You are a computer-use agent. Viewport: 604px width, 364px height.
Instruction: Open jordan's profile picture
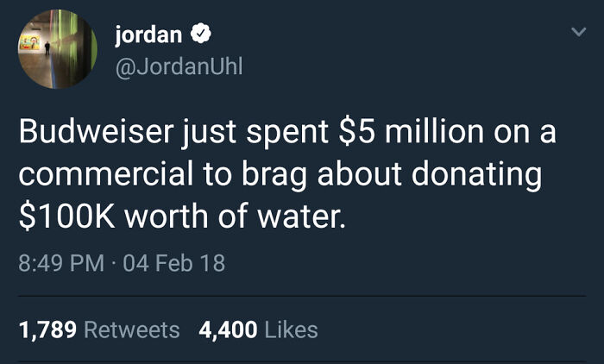[58, 49]
